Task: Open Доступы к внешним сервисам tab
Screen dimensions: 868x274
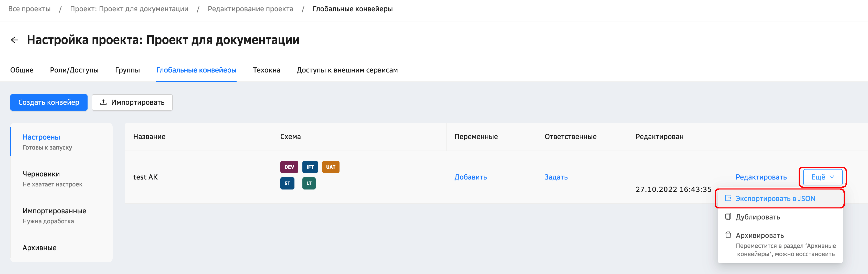Action: [x=347, y=70]
